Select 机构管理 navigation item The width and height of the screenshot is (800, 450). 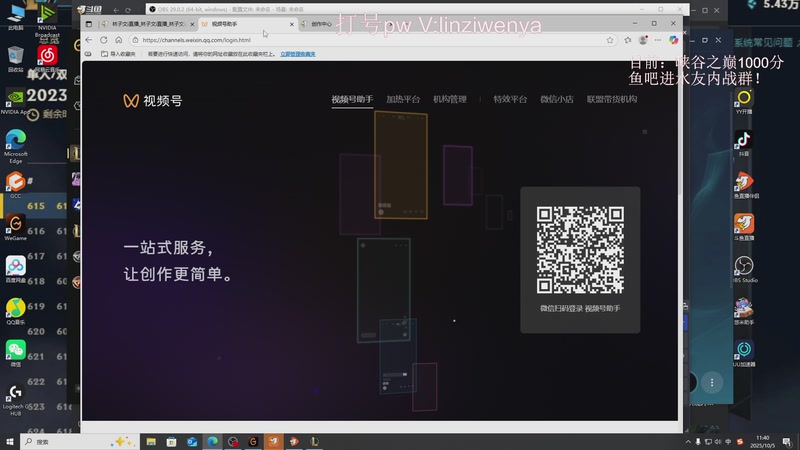click(x=450, y=99)
